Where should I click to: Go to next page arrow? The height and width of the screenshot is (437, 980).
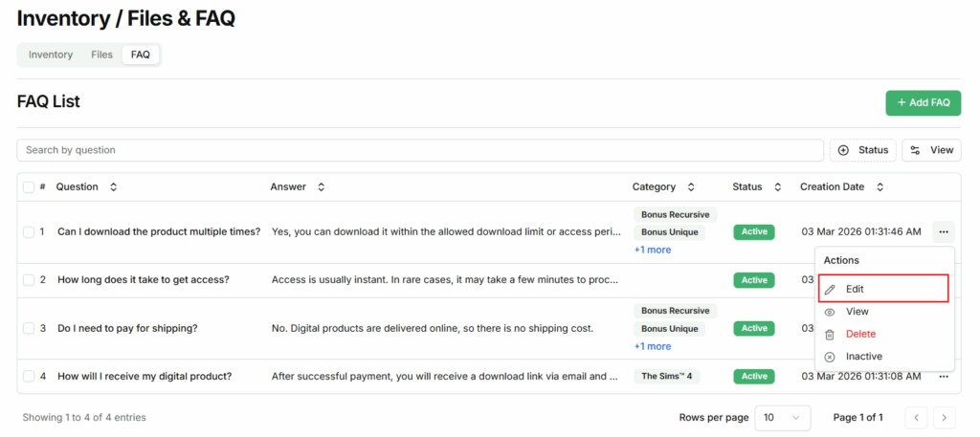coord(944,418)
